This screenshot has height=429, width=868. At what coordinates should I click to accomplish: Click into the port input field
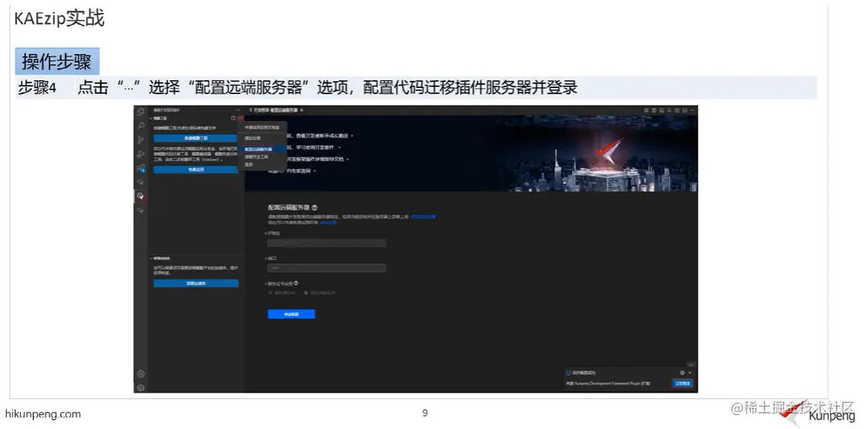pyautogui.click(x=327, y=269)
